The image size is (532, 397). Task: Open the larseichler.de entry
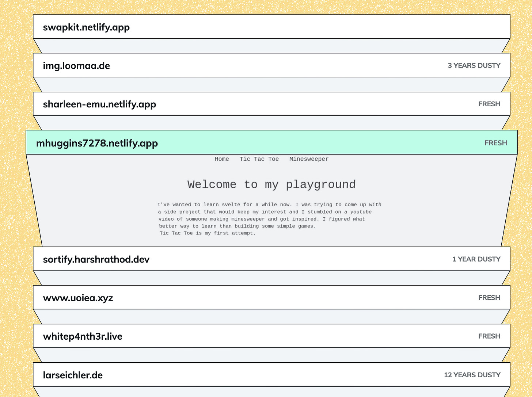[271, 375]
